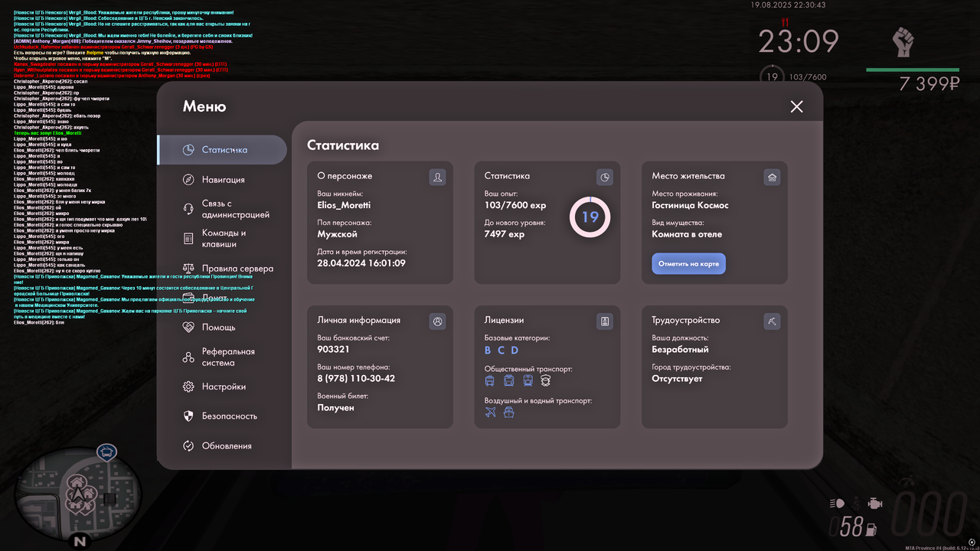Click the list icon beside Команды и клавиши
Screen dimensions: 980x551
click(x=188, y=239)
